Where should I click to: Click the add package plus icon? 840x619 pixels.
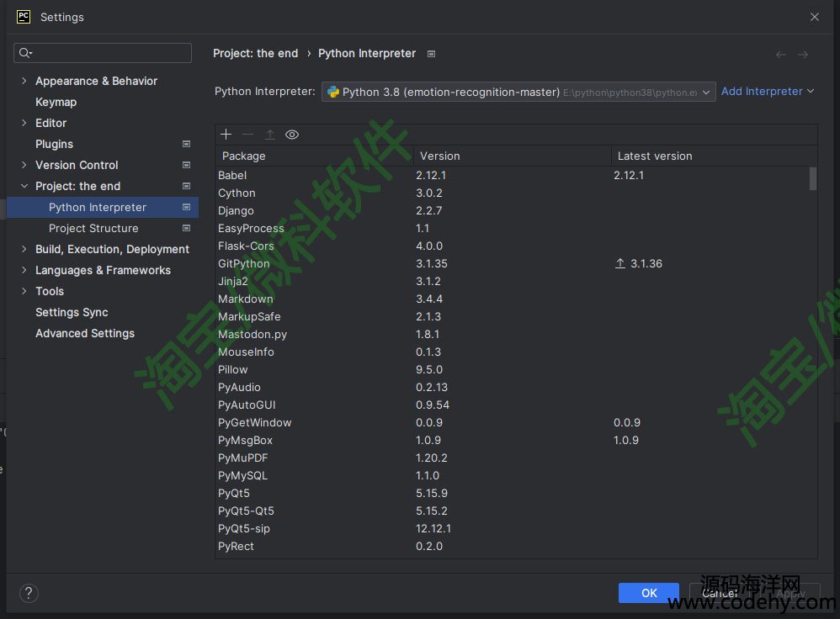(x=226, y=135)
